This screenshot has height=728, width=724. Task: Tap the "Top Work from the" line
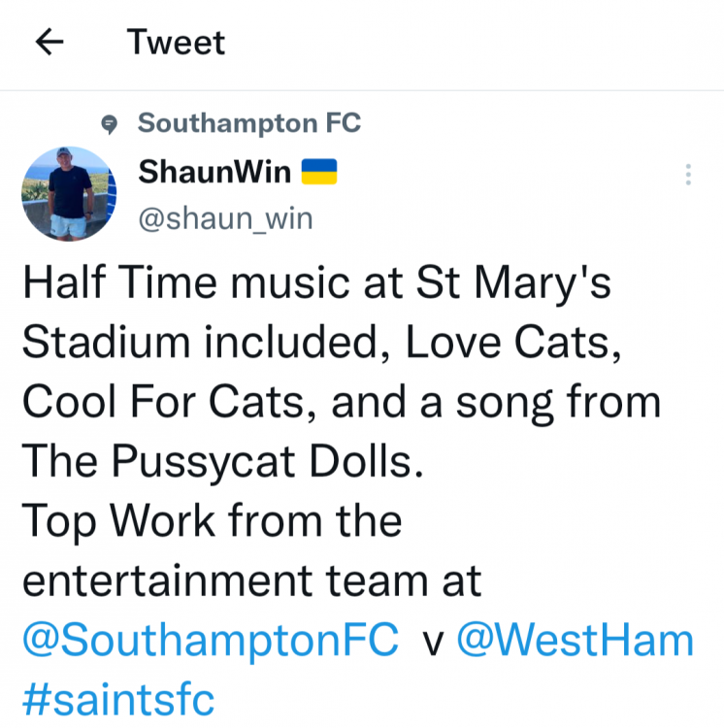click(x=212, y=521)
